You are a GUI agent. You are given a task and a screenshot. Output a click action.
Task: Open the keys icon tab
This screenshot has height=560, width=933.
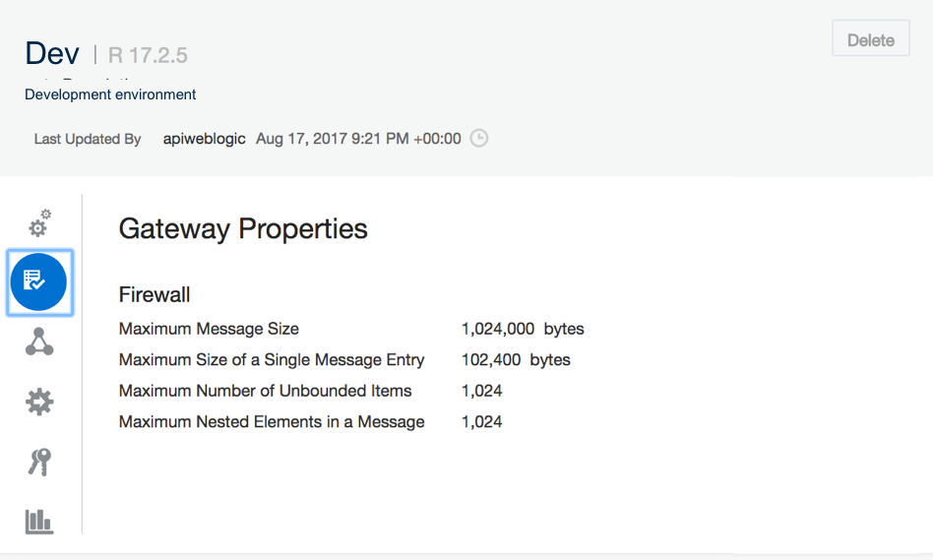(39, 462)
